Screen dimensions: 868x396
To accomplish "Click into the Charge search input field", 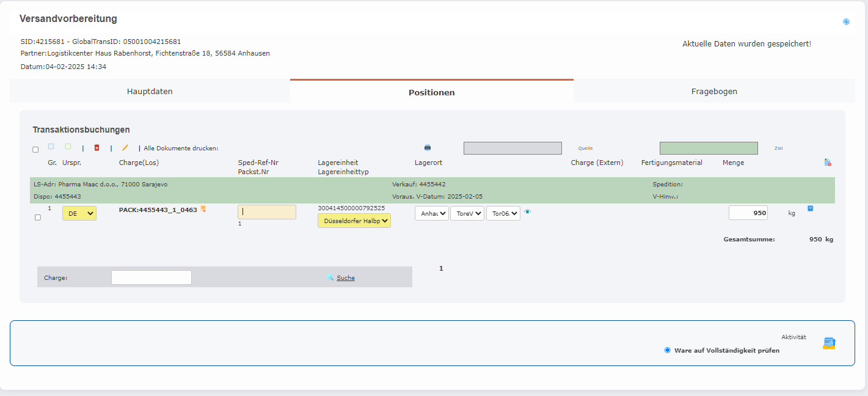I will [x=151, y=277].
